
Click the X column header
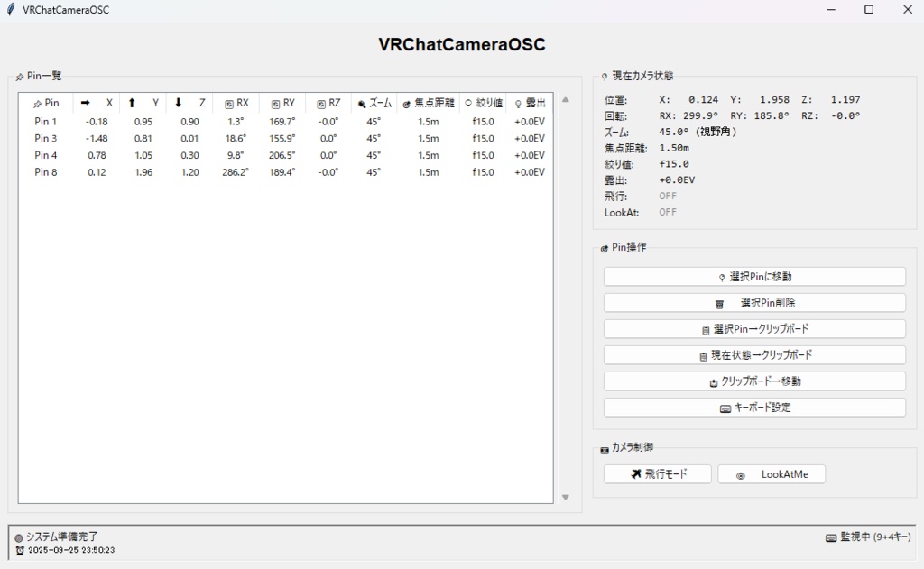96,103
